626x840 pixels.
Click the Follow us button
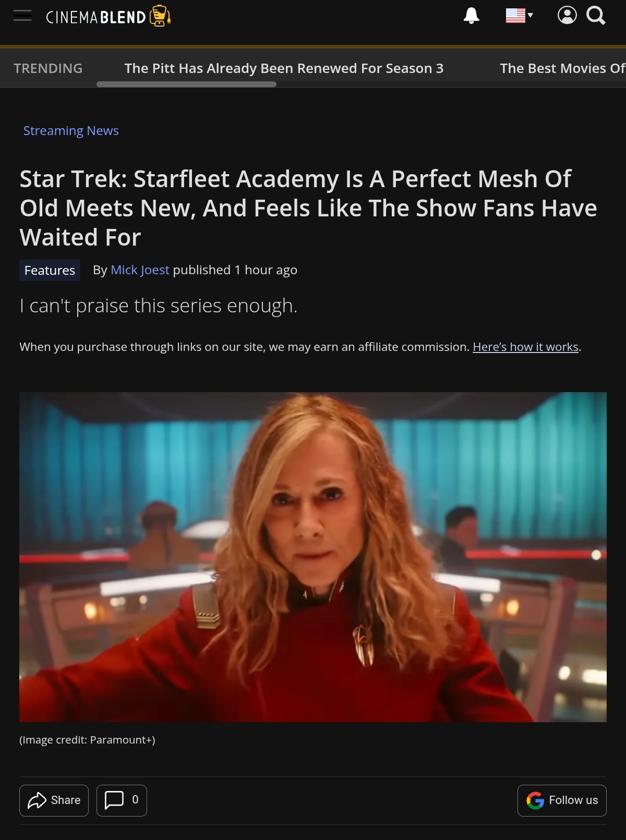tap(562, 800)
